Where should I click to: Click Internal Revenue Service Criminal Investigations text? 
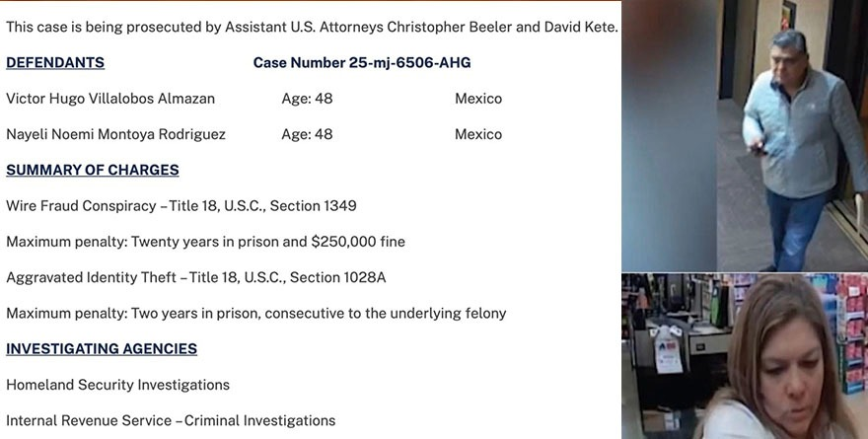pos(171,420)
